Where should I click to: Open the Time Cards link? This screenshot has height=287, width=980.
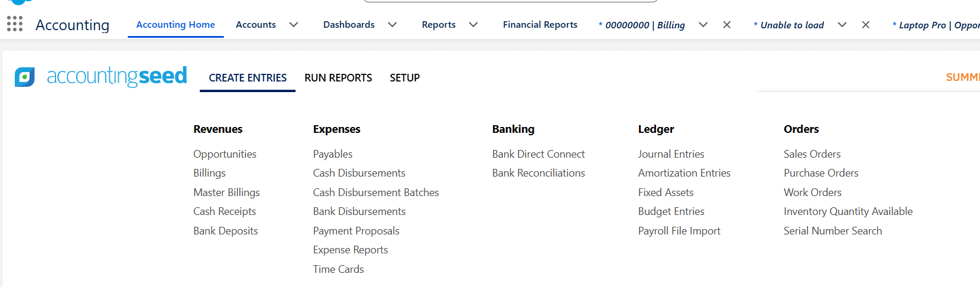339,269
